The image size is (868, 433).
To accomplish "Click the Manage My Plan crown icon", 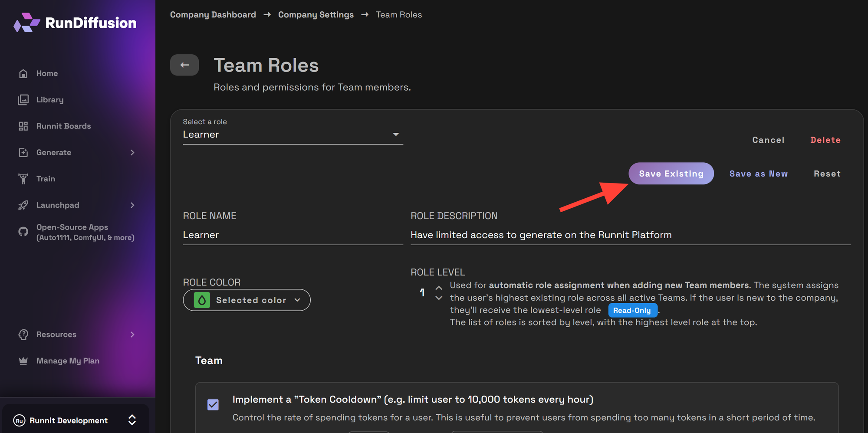I will 23,361.
